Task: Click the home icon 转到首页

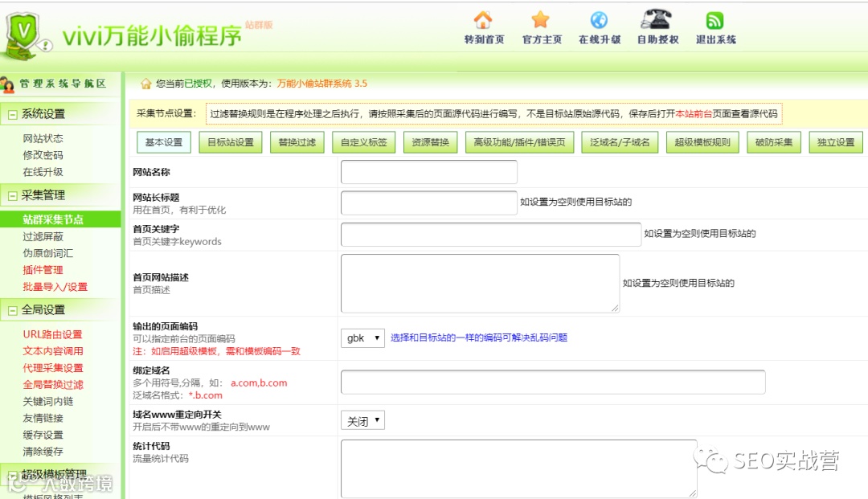Action: click(x=483, y=20)
